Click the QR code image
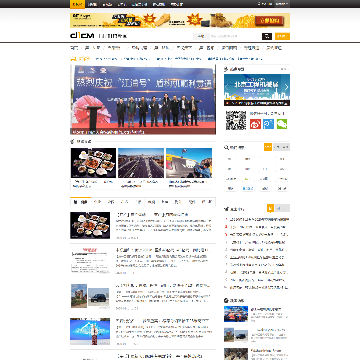 coord(236,120)
